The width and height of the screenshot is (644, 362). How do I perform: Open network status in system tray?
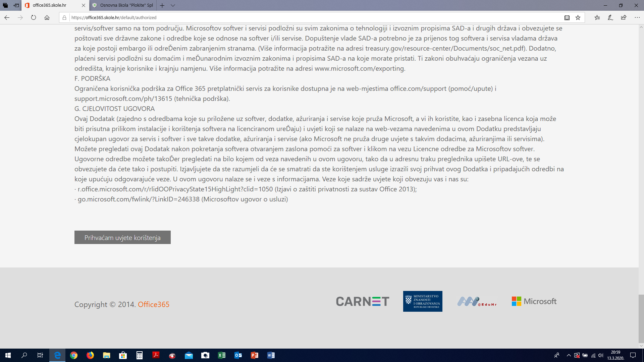click(593, 355)
